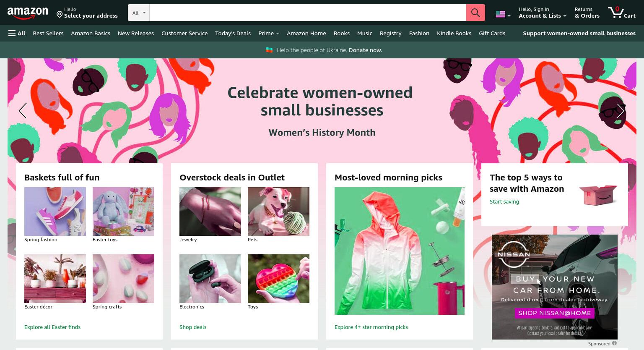This screenshot has height=350, width=644.
Task: Click Explore 4+ star morning picks
Action: (x=371, y=327)
